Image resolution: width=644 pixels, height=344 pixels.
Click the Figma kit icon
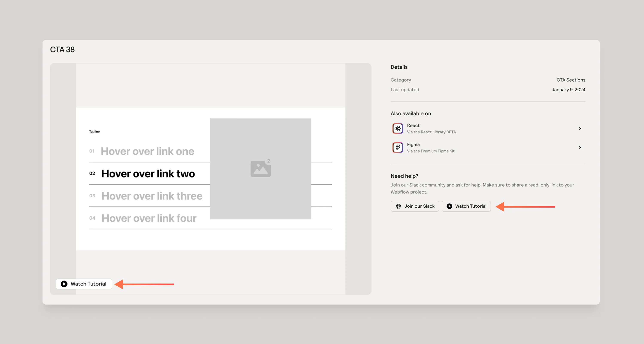398,147
